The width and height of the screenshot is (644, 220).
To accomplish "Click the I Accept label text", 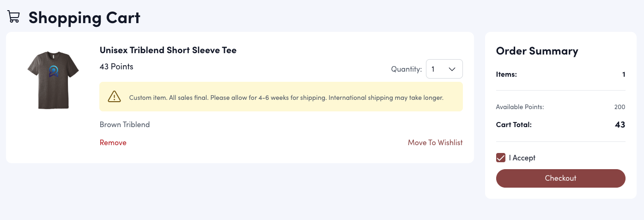I will (x=522, y=158).
